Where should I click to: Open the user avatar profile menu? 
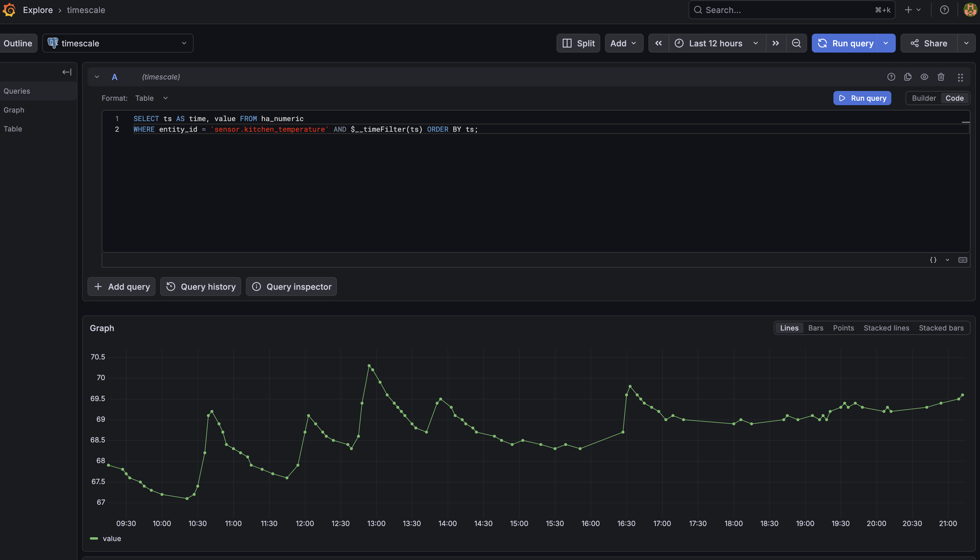pyautogui.click(x=970, y=10)
